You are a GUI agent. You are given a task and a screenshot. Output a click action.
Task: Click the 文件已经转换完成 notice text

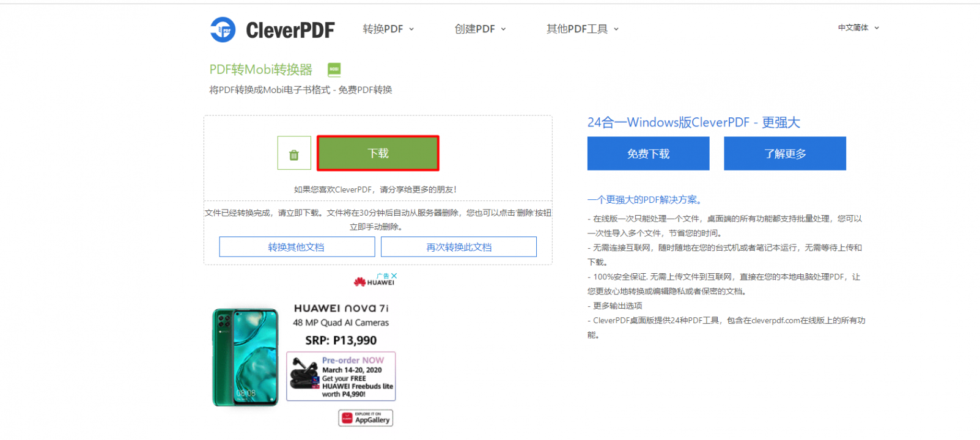378,219
